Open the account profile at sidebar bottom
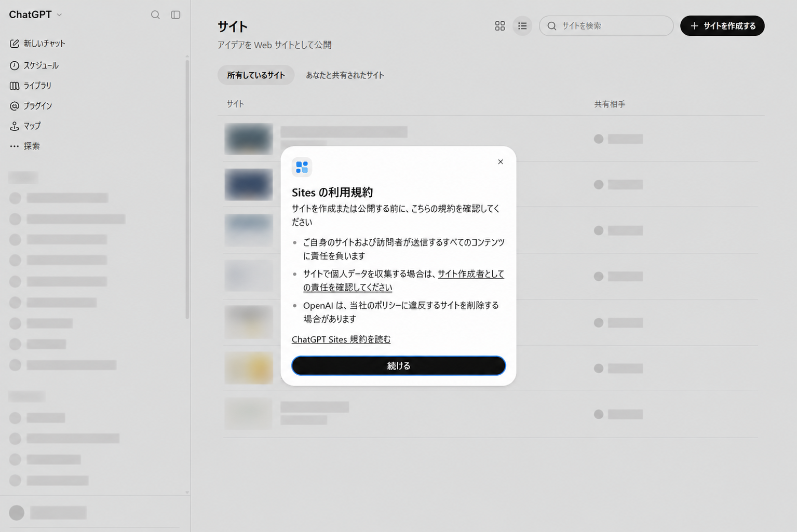 [48, 513]
